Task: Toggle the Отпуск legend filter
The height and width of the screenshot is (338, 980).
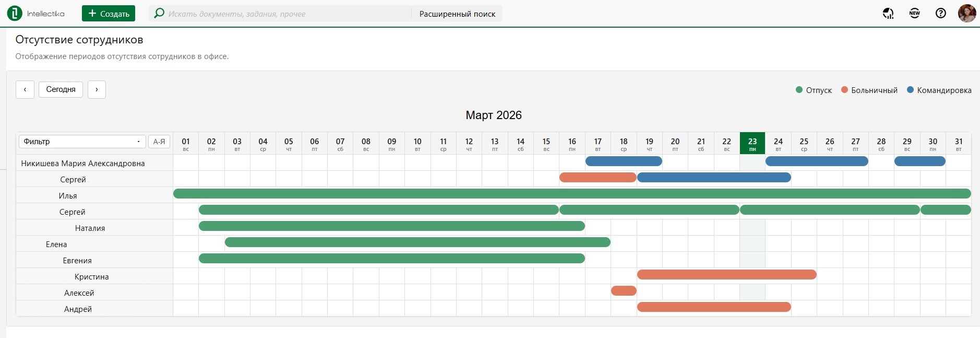Action: 814,90
